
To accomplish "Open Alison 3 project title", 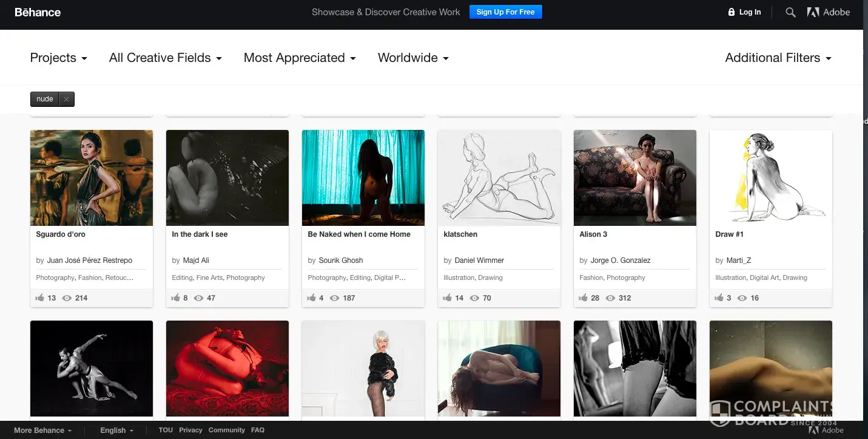I will click(593, 234).
